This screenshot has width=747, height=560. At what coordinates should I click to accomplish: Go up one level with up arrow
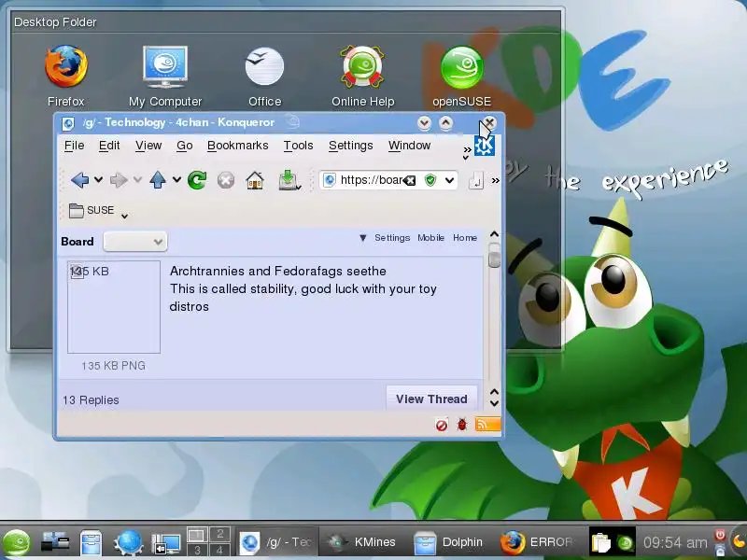coord(158,180)
